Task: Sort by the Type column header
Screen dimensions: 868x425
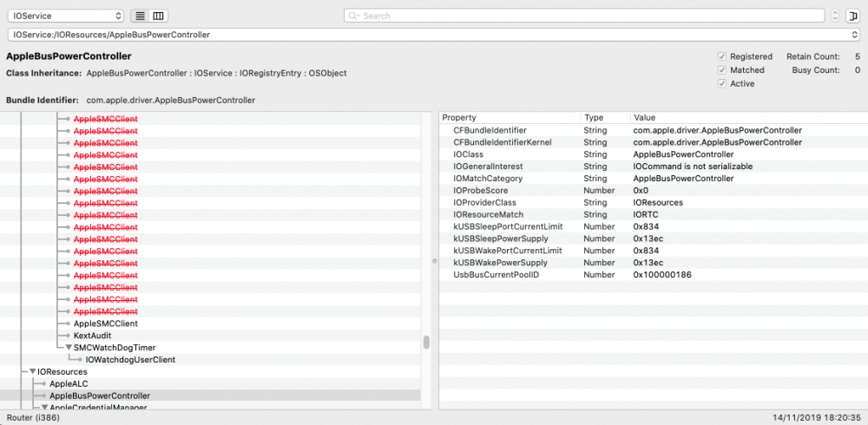Action: pos(606,118)
